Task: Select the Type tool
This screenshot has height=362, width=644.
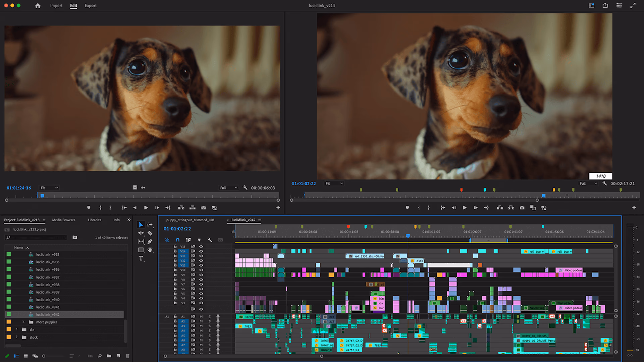Action: click(x=140, y=258)
